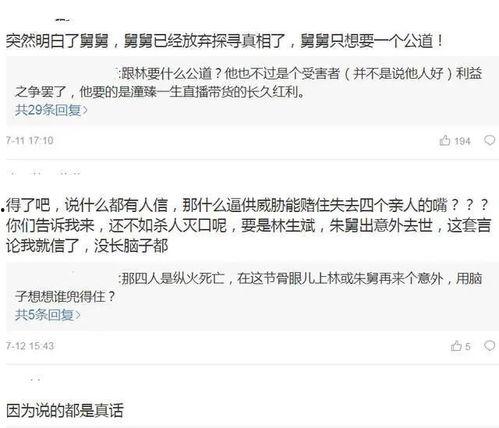Click the 7-11 17:10 timestamp
Image resolution: width=499 pixels, height=428 pixels.
30,140
